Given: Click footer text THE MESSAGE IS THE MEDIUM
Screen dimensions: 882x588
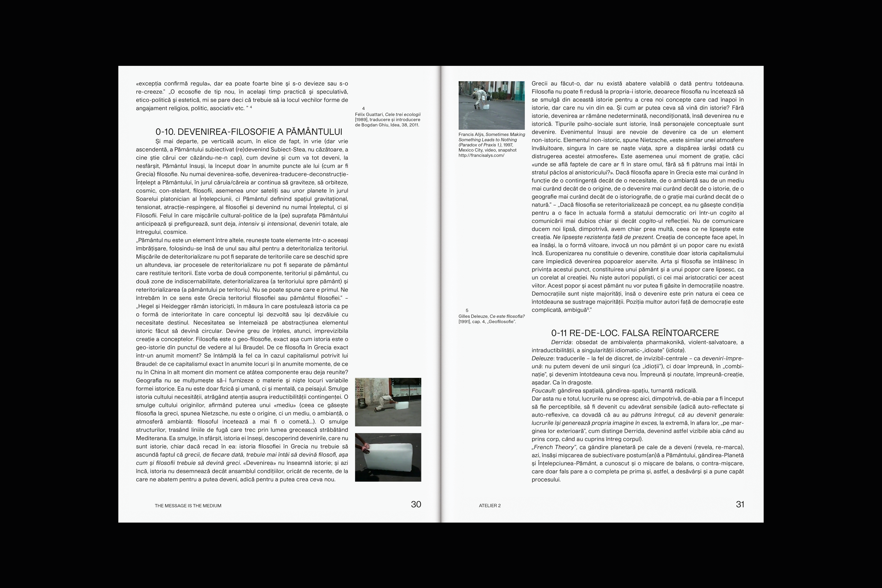Looking at the screenshot, I should click(188, 506).
